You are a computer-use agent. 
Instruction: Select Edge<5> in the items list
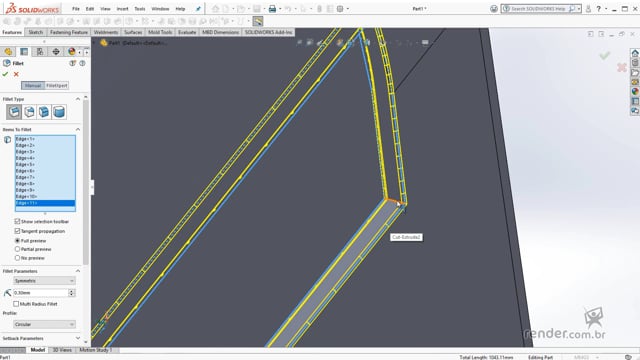click(45, 164)
